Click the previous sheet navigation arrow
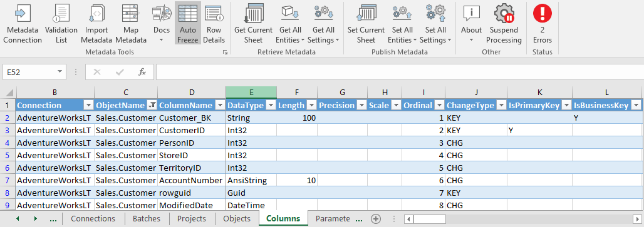This screenshot has height=227, width=644. click(x=18, y=219)
